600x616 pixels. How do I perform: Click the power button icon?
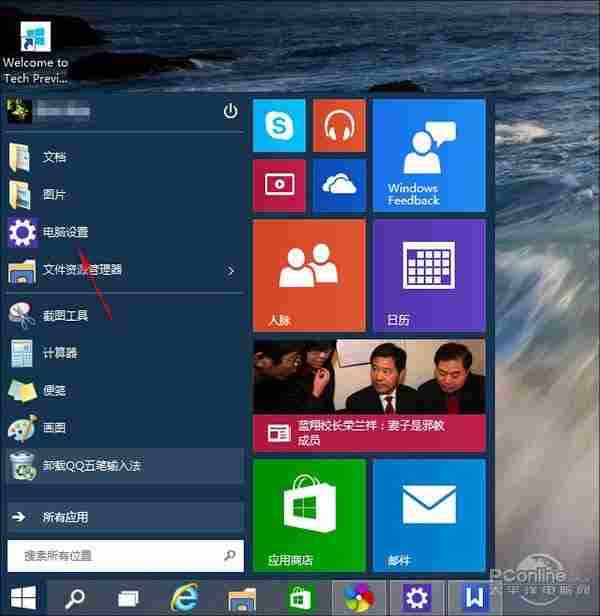pos(230,111)
